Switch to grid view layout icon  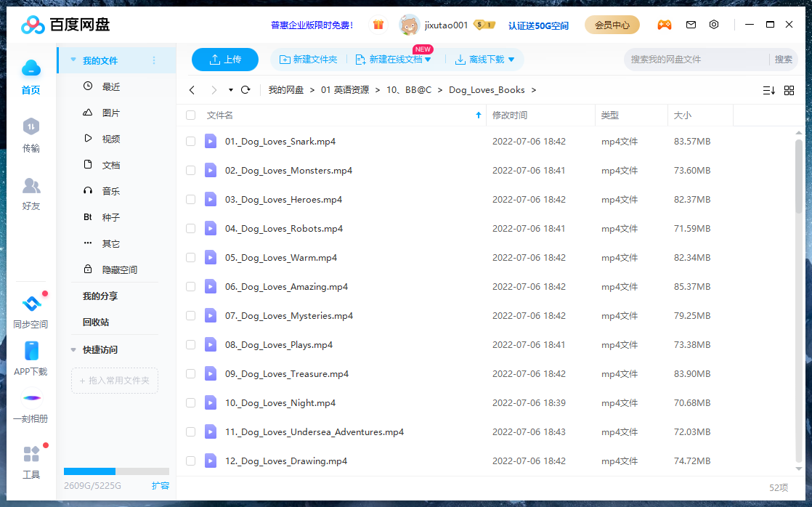pos(789,90)
